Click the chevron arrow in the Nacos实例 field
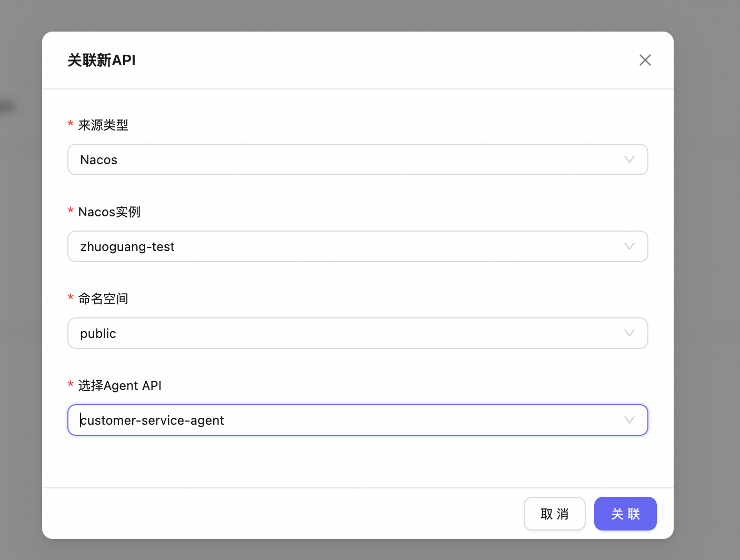740x560 pixels. [x=629, y=246]
